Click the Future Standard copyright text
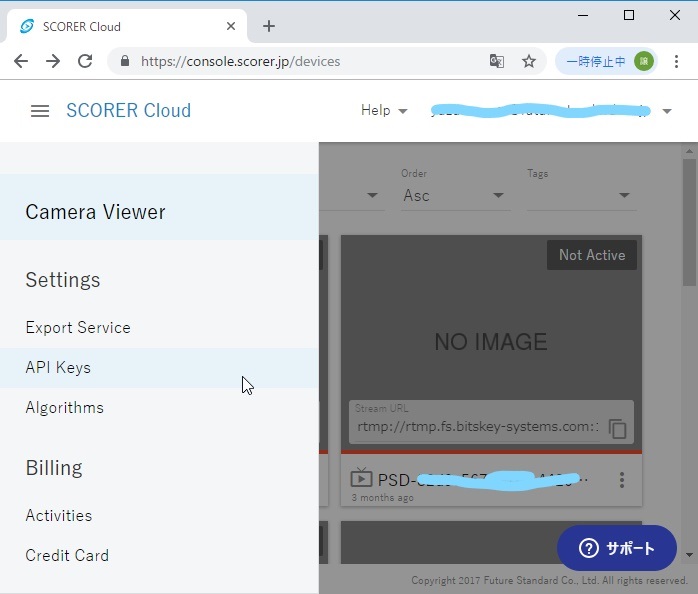Image resolution: width=698 pixels, height=594 pixels. [549, 580]
